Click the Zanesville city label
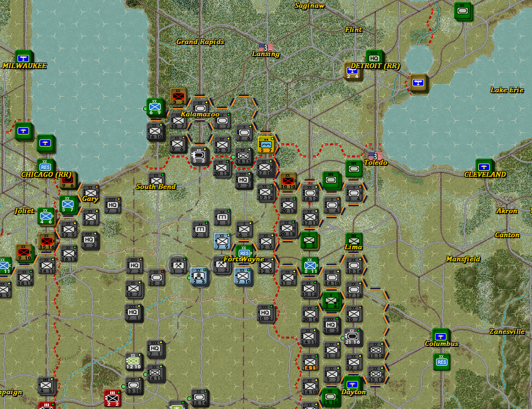 507,332
